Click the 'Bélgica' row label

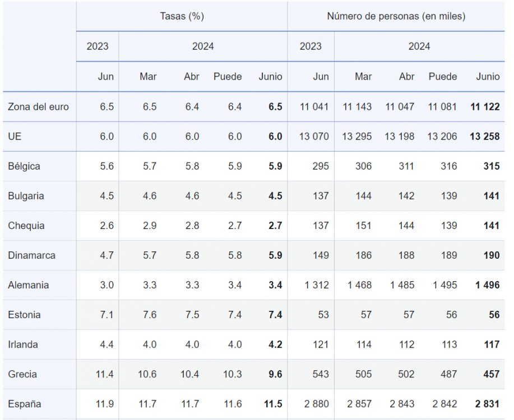click(x=24, y=166)
